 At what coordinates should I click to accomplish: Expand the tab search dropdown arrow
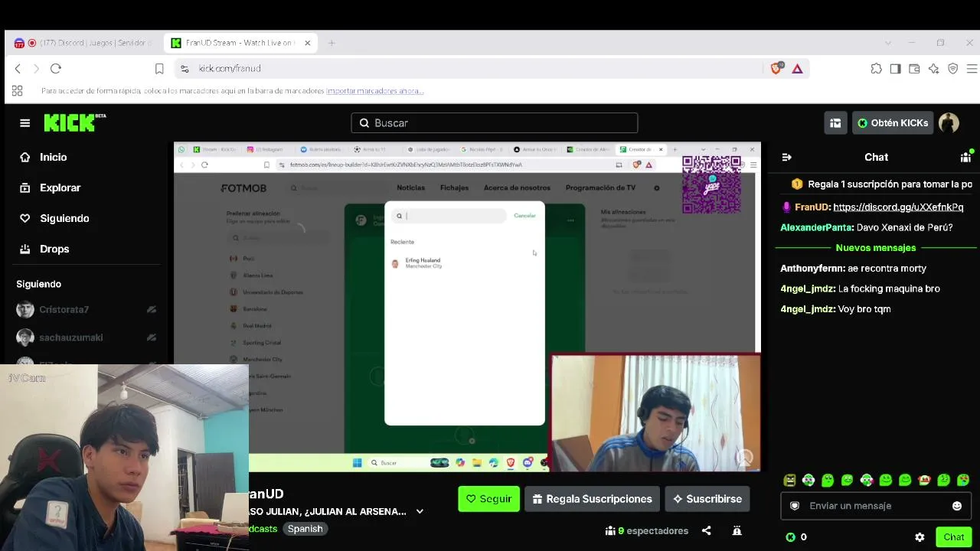[888, 43]
